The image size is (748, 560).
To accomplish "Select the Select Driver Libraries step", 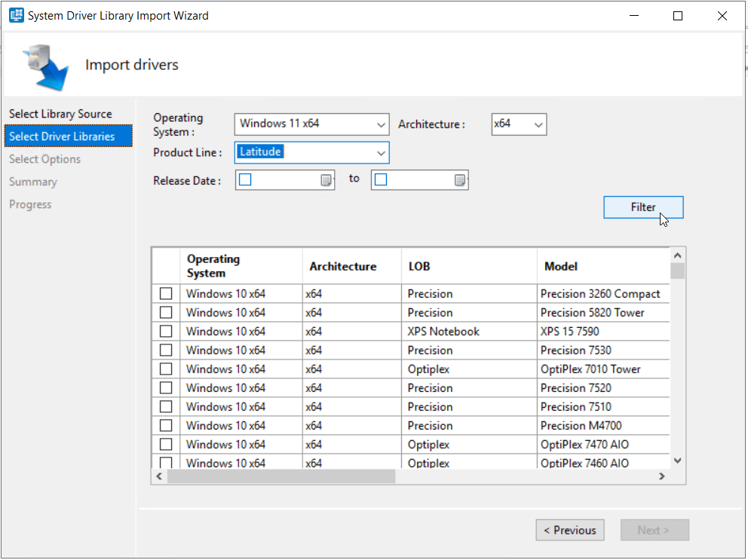I will point(62,136).
